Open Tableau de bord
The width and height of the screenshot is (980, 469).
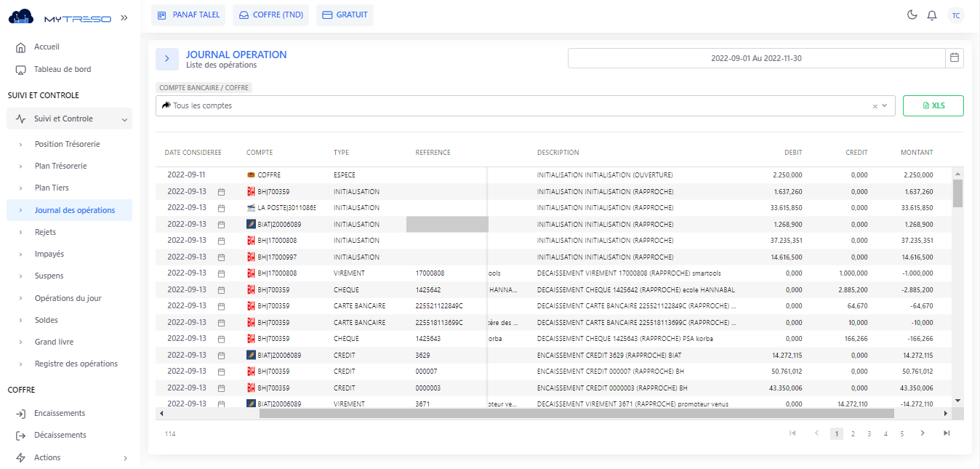[63, 70]
